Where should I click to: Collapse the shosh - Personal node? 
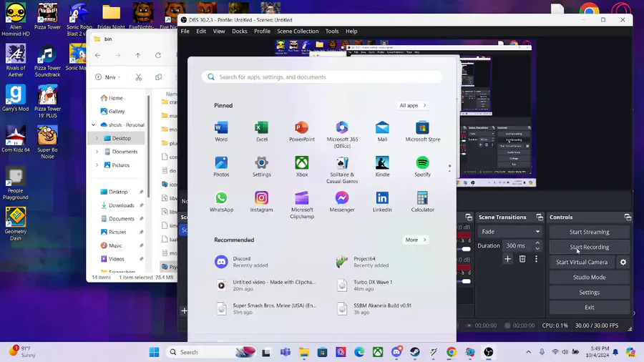(x=94, y=124)
